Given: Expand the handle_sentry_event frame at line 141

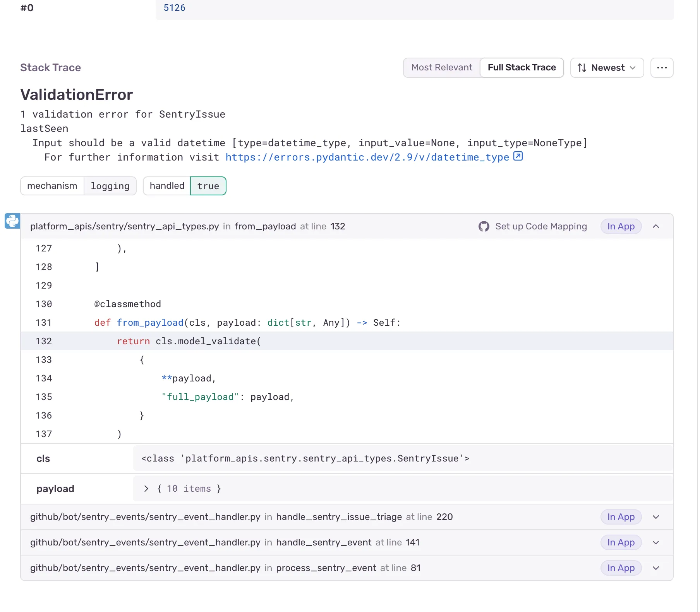Looking at the screenshot, I should (656, 542).
